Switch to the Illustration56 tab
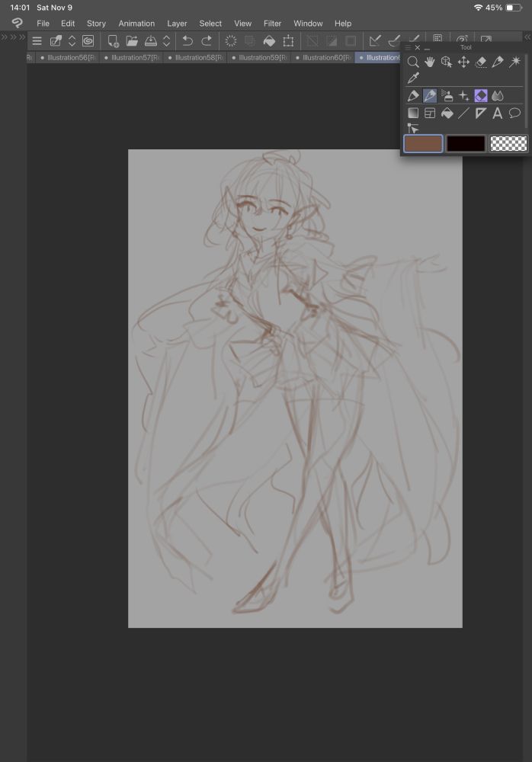Viewport: 532px width, 762px height. (68, 57)
